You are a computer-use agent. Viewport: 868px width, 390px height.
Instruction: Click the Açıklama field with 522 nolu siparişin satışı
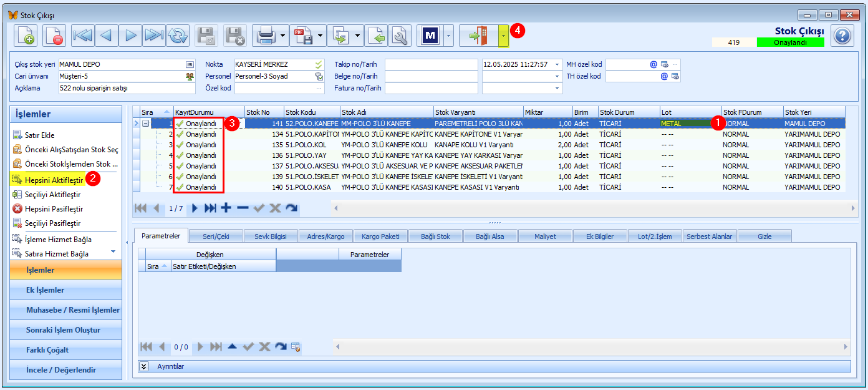point(128,88)
